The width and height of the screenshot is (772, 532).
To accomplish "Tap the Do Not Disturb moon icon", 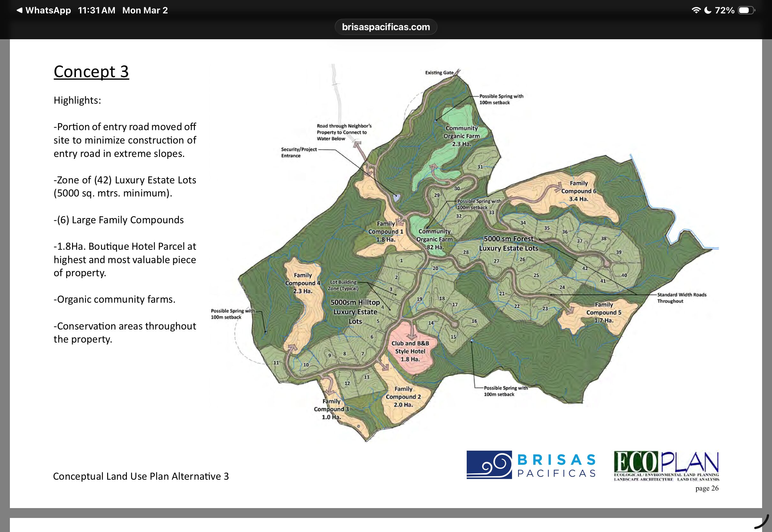I will point(708,10).
